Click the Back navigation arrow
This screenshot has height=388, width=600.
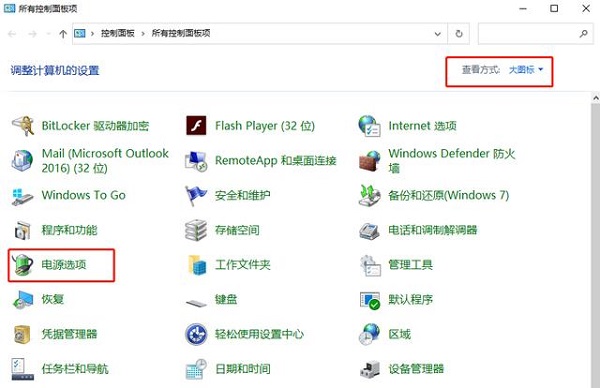click(12, 34)
